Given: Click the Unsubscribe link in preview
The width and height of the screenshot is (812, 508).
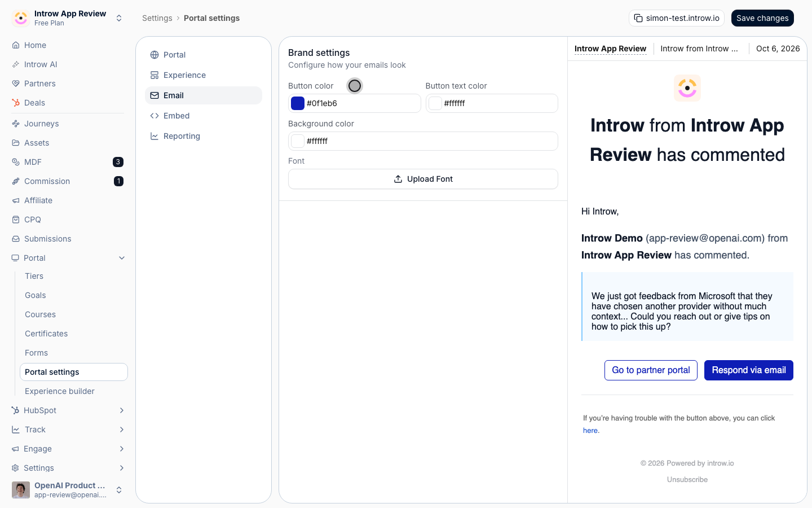Looking at the screenshot, I should (x=687, y=480).
